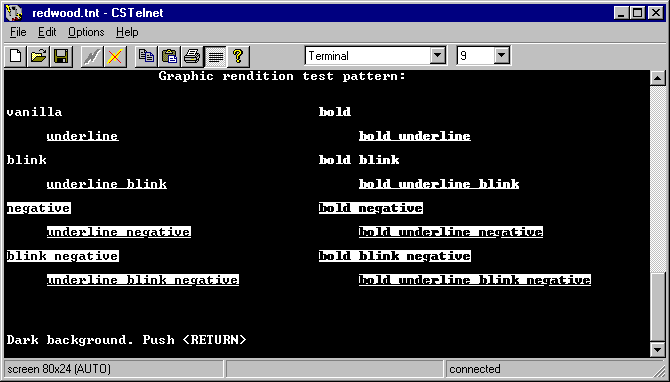Click 'bold underline blink negative' text
670x382 pixels.
point(475,280)
